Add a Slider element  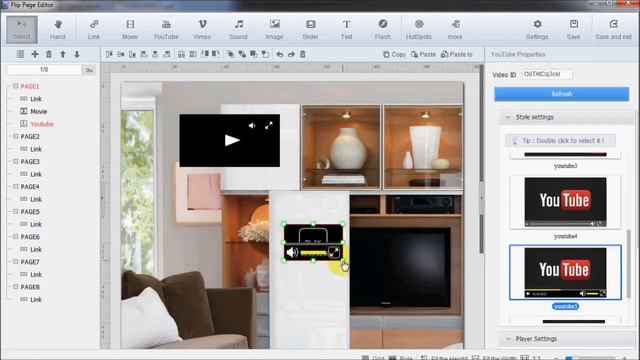[310, 29]
